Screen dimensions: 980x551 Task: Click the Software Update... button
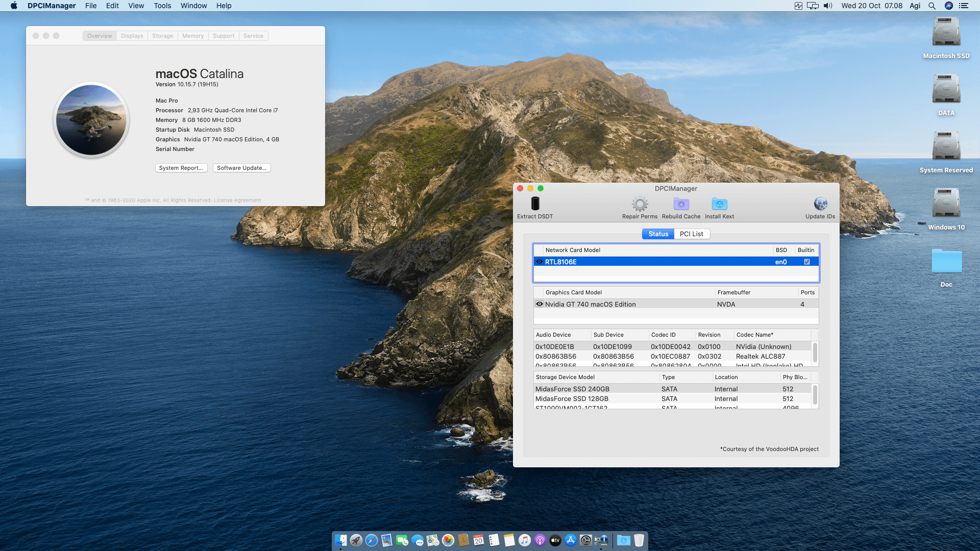coord(241,168)
